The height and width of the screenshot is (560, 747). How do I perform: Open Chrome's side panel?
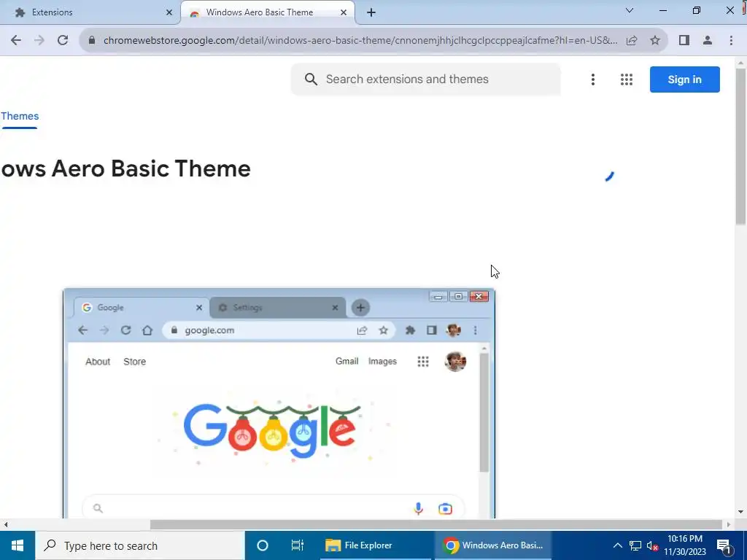[x=684, y=41]
